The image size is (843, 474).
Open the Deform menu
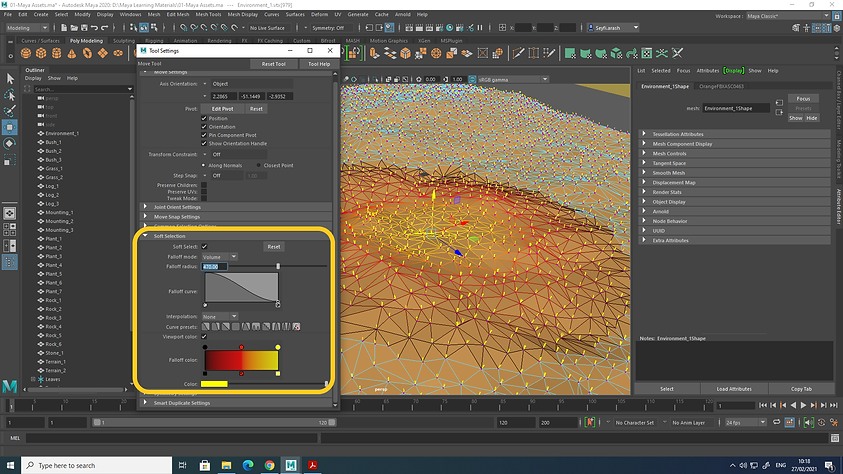pyautogui.click(x=319, y=15)
